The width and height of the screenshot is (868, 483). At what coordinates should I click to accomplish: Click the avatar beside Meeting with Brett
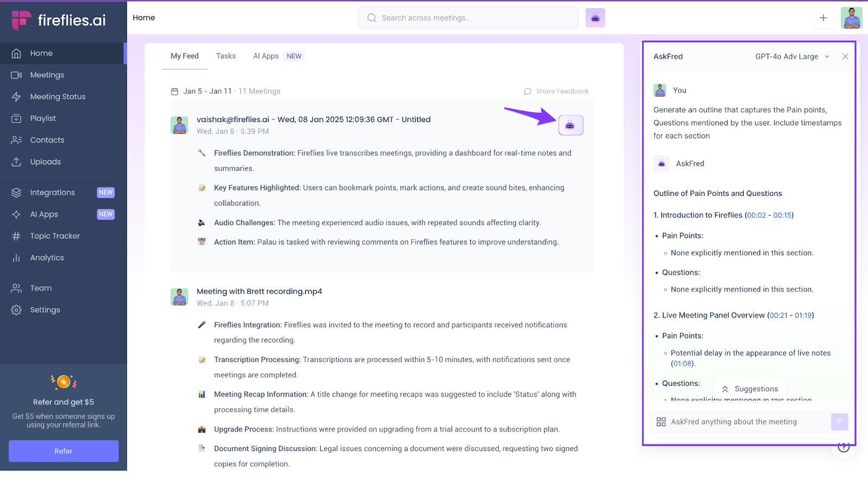pyautogui.click(x=179, y=297)
